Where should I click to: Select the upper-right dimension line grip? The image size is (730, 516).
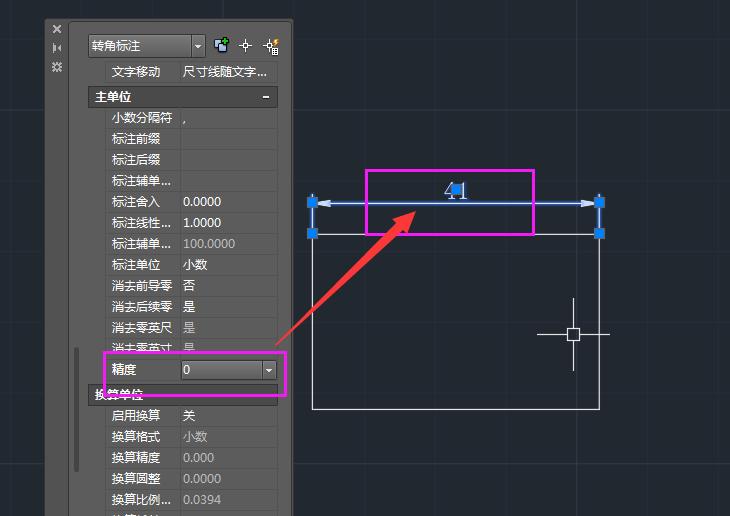(600, 202)
